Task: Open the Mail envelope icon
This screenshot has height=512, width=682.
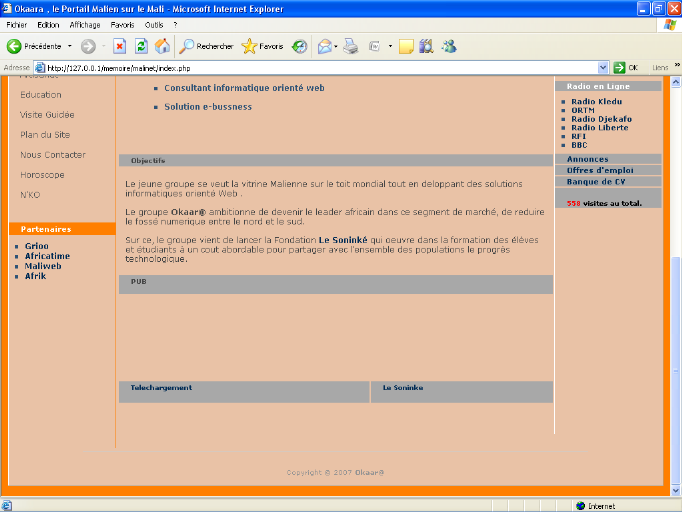Action: tap(324, 46)
